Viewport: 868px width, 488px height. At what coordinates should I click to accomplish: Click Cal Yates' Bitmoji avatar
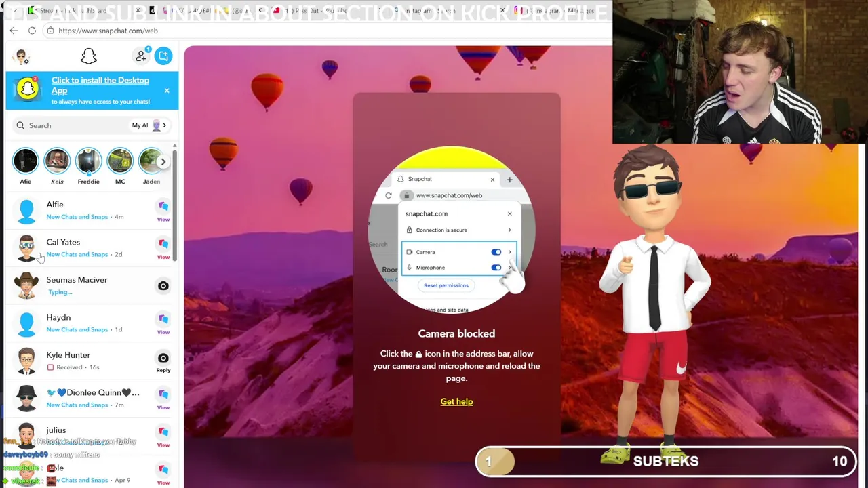[26, 248]
